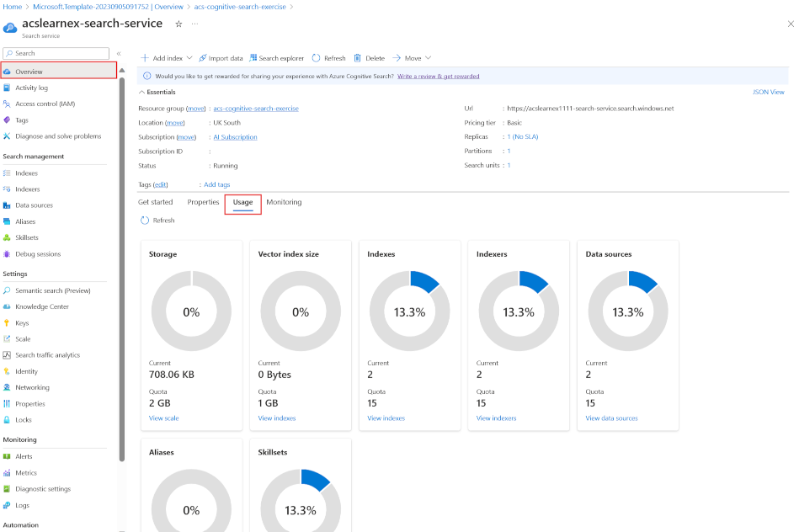The image size is (799, 532).
Task: Click the Add tags link
Action: [x=217, y=184]
